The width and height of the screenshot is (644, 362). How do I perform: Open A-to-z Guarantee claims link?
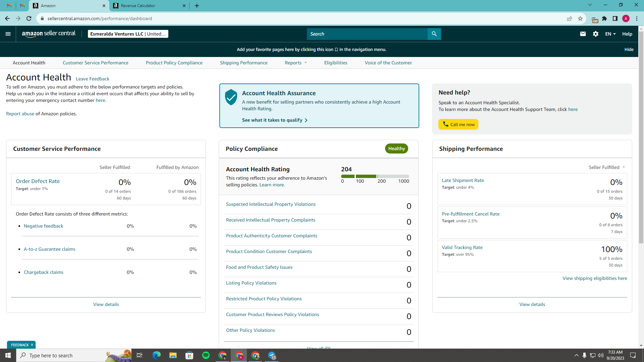[50, 249]
